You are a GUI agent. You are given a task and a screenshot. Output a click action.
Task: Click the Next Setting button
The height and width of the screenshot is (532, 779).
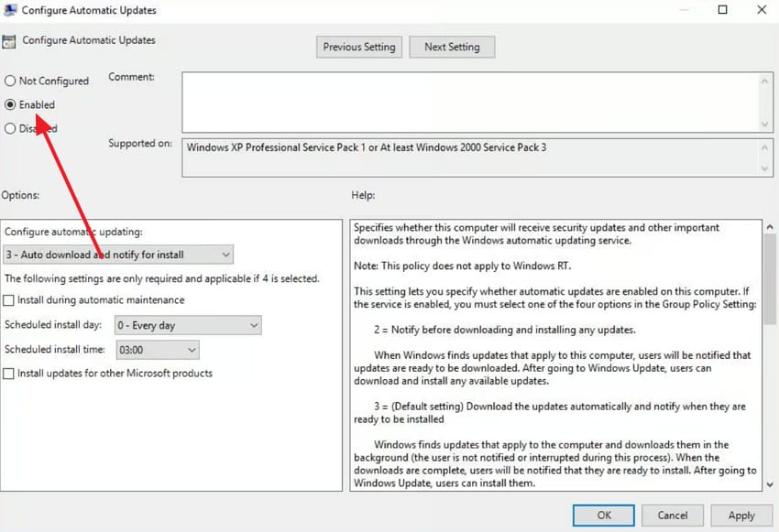pyautogui.click(x=452, y=47)
